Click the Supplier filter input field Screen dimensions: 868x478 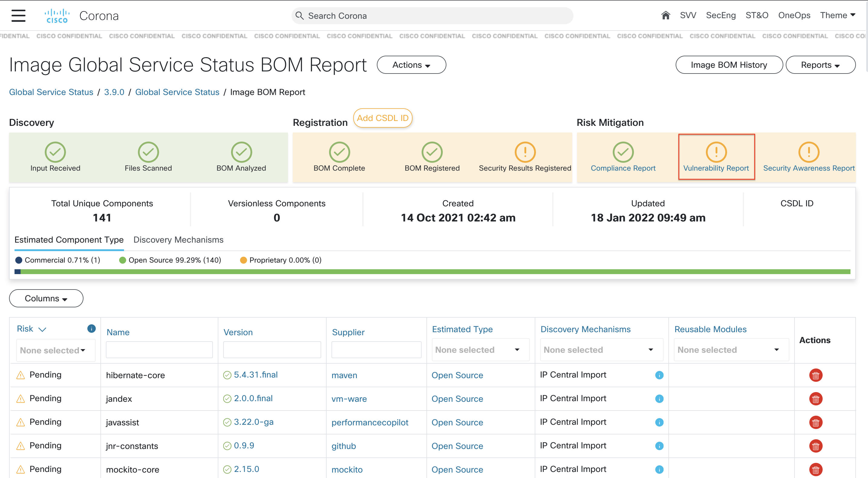point(376,349)
